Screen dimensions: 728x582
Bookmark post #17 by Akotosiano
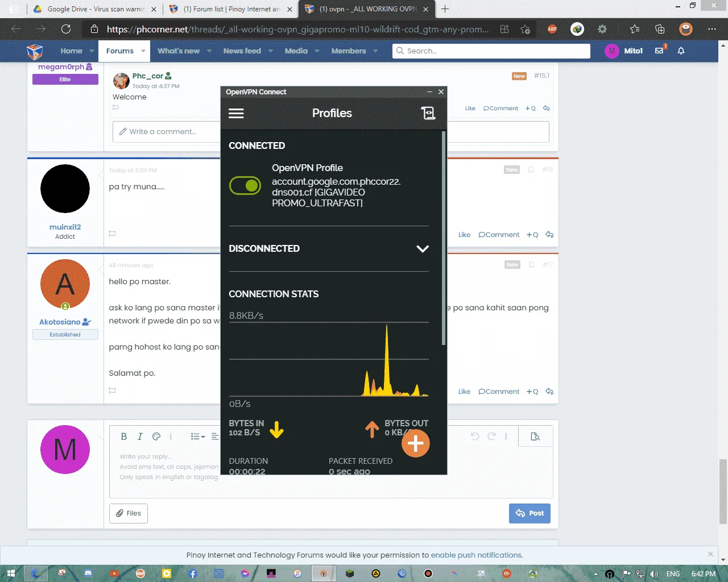pyautogui.click(x=531, y=264)
